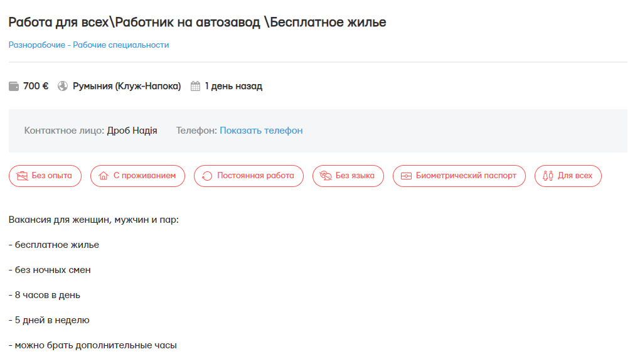The width and height of the screenshot is (635, 364).
Task: Click the house icon in С проживанием tag
Action: click(104, 176)
